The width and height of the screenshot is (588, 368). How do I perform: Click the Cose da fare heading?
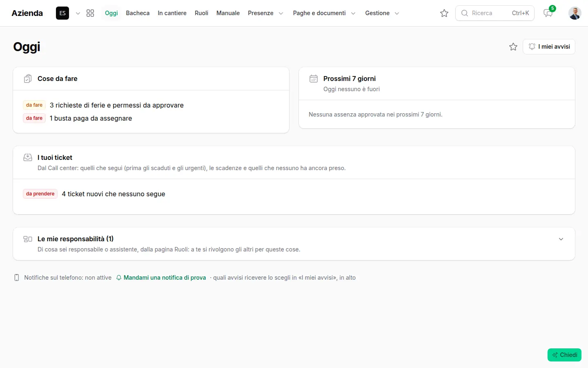pyautogui.click(x=58, y=79)
